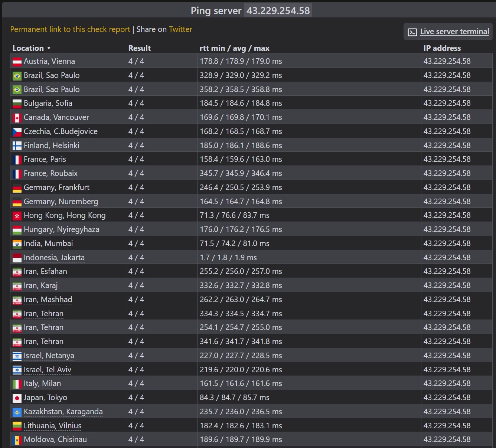Click the flag next to France, Roubaix
Image resolution: width=496 pixels, height=448 pixels.
click(x=17, y=174)
